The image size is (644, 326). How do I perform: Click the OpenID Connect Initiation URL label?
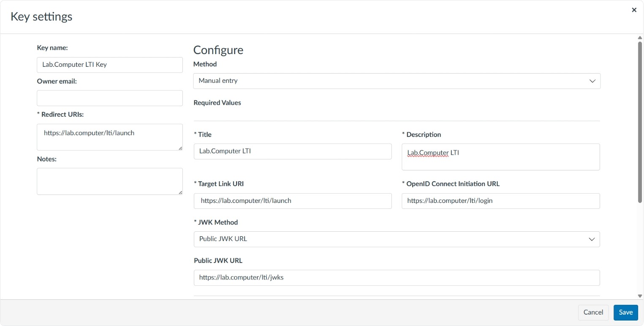point(451,184)
